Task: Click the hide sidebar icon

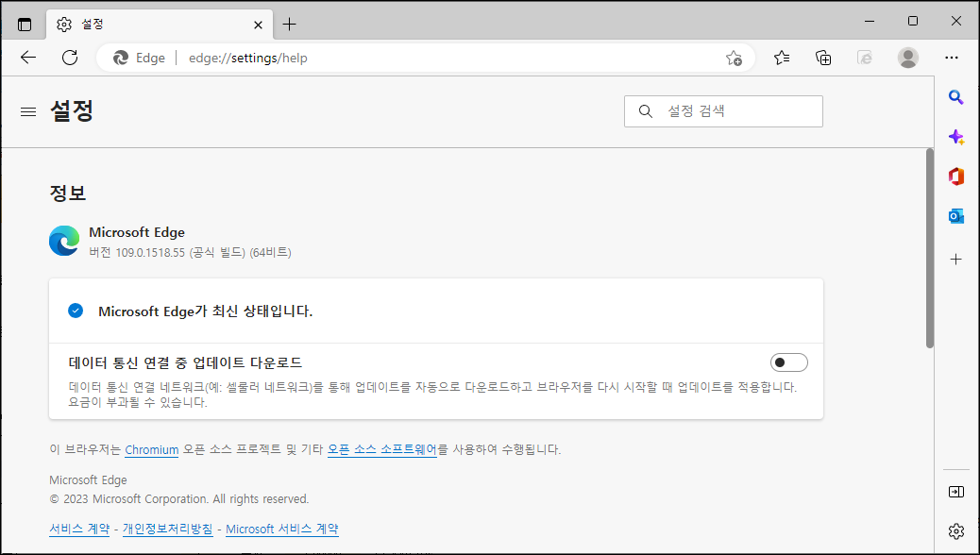Action: pyautogui.click(x=955, y=492)
